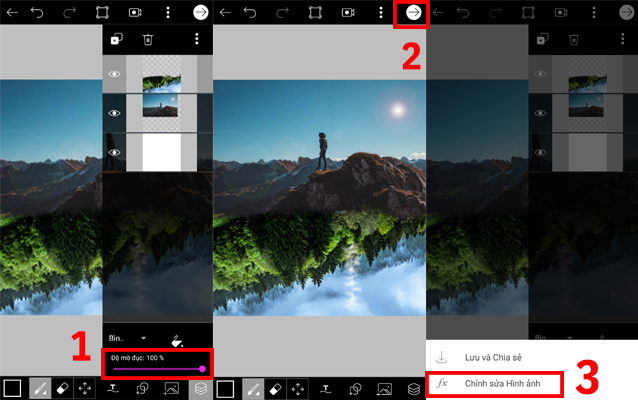The height and width of the screenshot is (400, 638).
Task: Choose "Lưu và Chia sẻ" menu option
Action: point(492,357)
